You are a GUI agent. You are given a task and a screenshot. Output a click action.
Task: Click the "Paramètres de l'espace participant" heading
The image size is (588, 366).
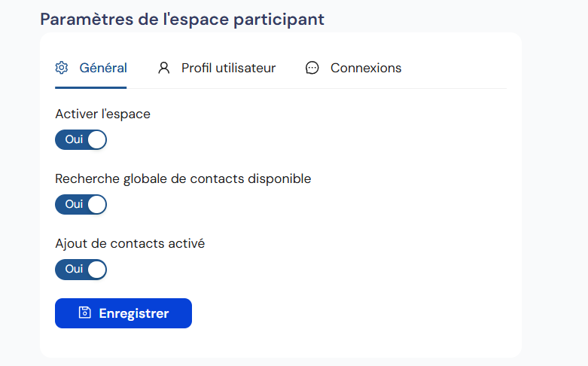(182, 19)
